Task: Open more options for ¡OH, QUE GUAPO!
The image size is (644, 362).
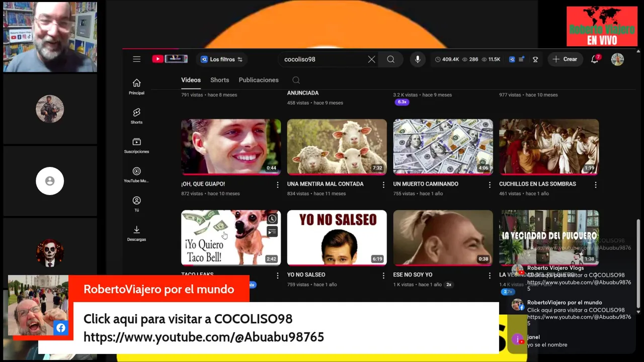Action: click(277, 185)
